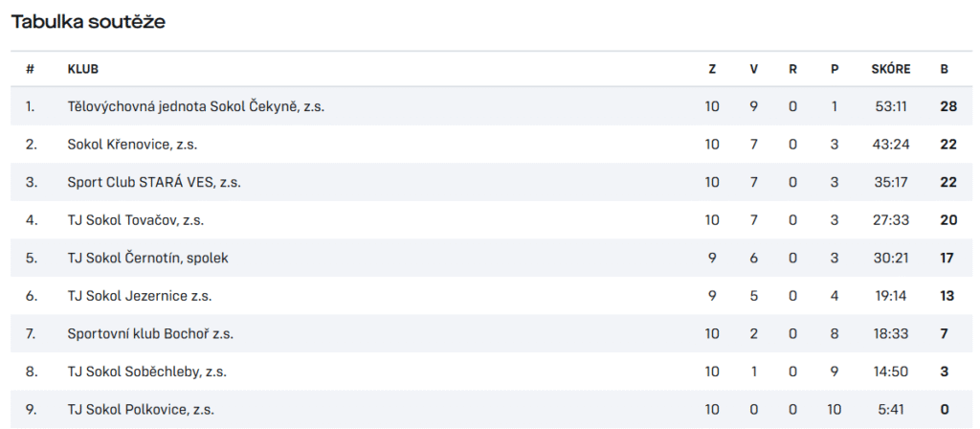Image resolution: width=980 pixels, height=429 pixels.
Task: Click TJ Sokol Polkovice, z.s.
Action: (141, 410)
